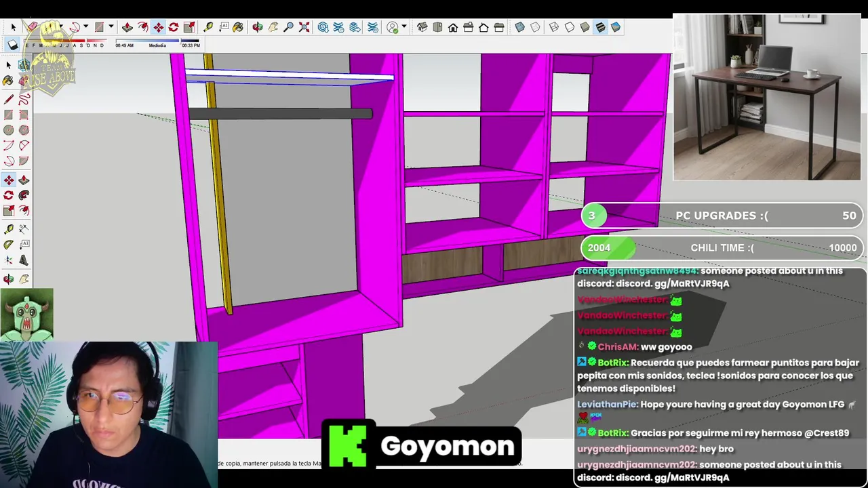Viewport: 868px width, 488px height.
Task: Click the green monster avatar image
Action: (x=26, y=314)
